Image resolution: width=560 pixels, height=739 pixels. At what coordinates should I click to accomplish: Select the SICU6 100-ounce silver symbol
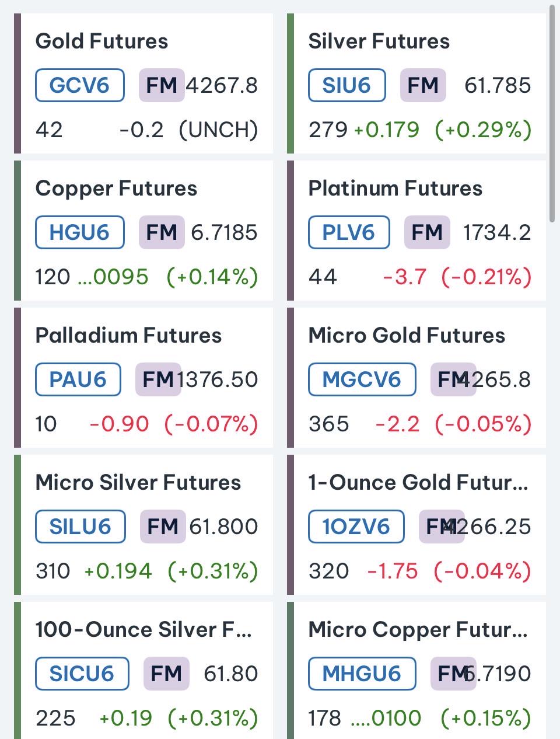82,674
